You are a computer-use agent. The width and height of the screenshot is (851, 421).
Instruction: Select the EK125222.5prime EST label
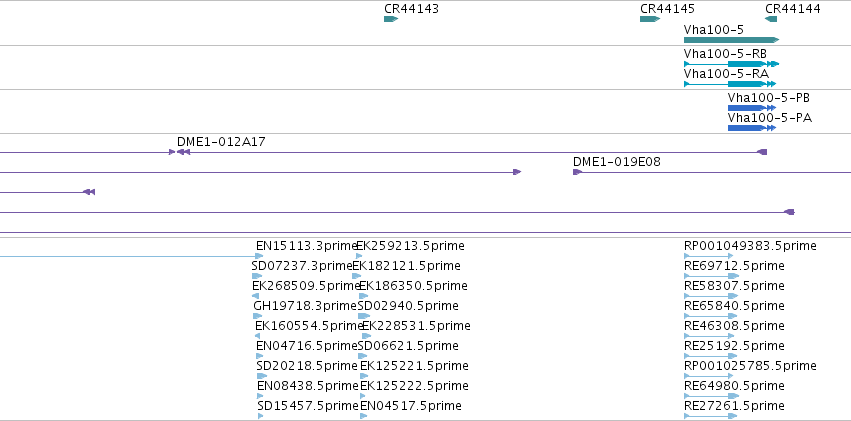coord(414,386)
